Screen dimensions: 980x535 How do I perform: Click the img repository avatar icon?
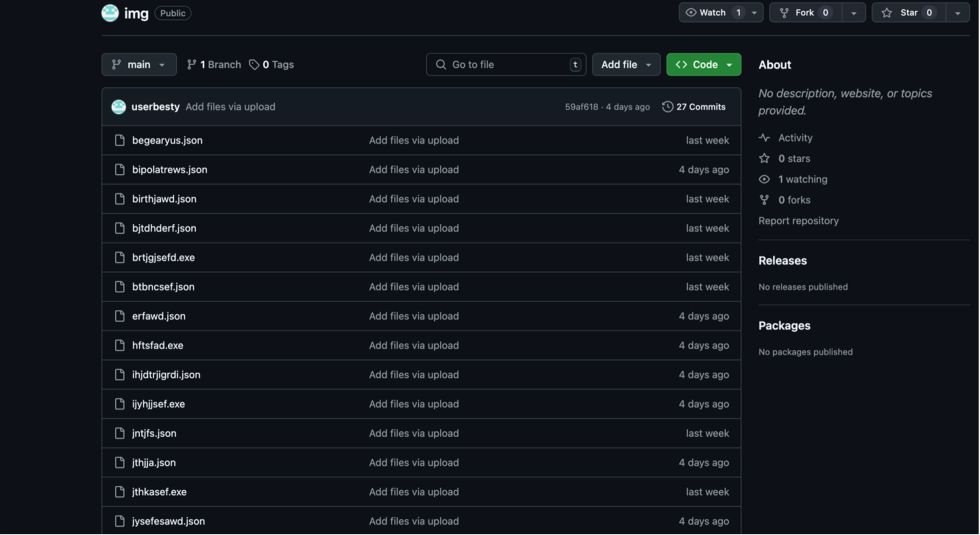pos(110,13)
